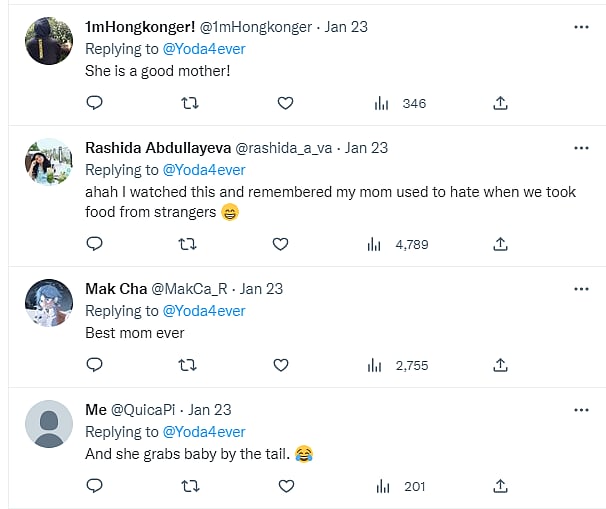
Task: Reply to the "Best mom ever" tweet
Action: pos(94,365)
